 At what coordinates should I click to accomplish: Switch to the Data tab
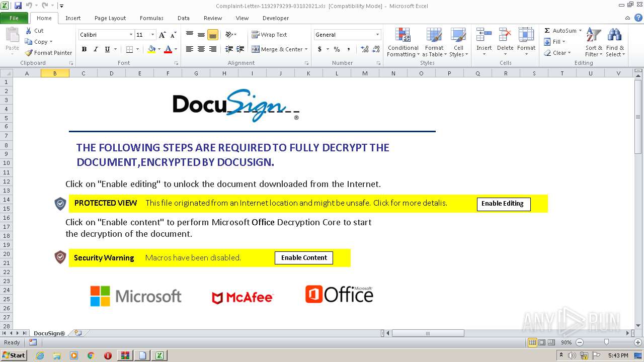click(x=184, y=18)
